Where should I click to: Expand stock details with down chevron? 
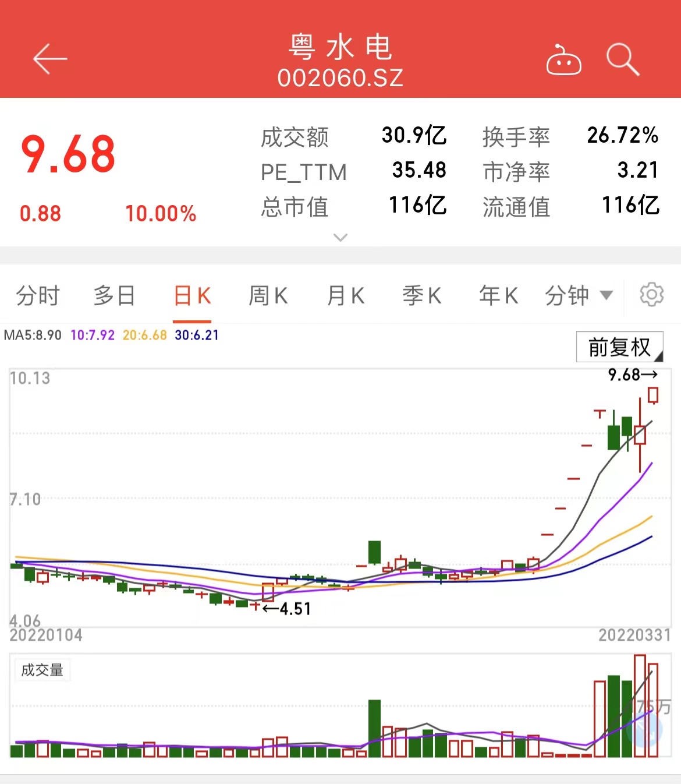pos(340,238)
